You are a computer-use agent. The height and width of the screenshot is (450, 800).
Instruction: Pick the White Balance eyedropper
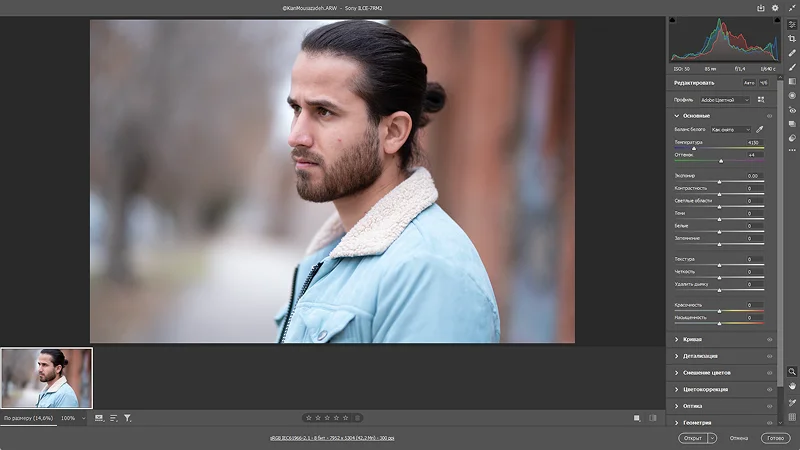(759, 129)
